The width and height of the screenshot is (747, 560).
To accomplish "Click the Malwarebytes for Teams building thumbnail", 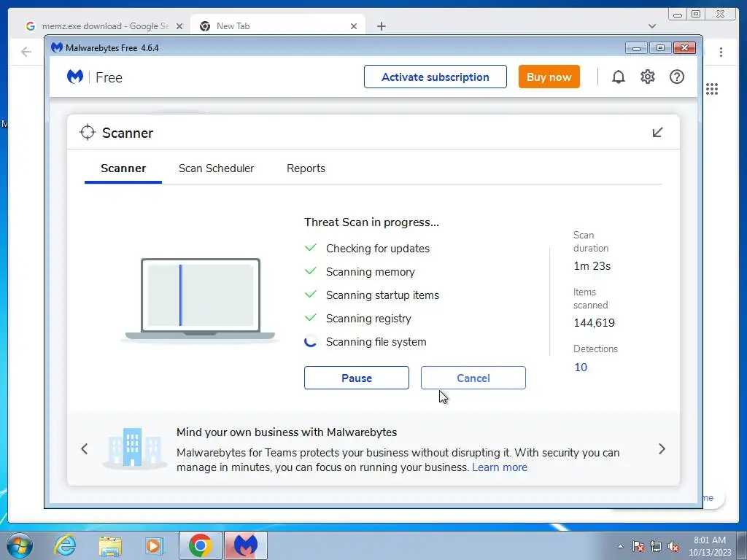I will click(x=134, y=448).
